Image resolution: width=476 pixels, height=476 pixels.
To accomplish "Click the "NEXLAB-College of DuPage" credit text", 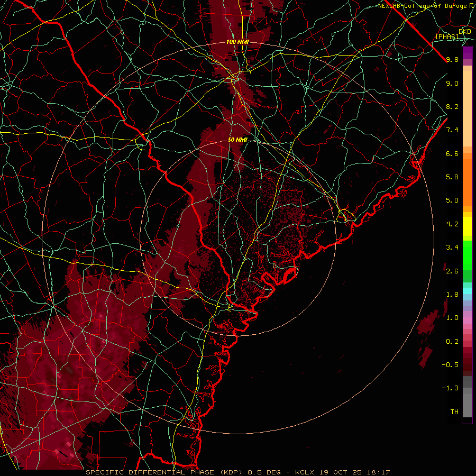I will click(x=422, y=6).
